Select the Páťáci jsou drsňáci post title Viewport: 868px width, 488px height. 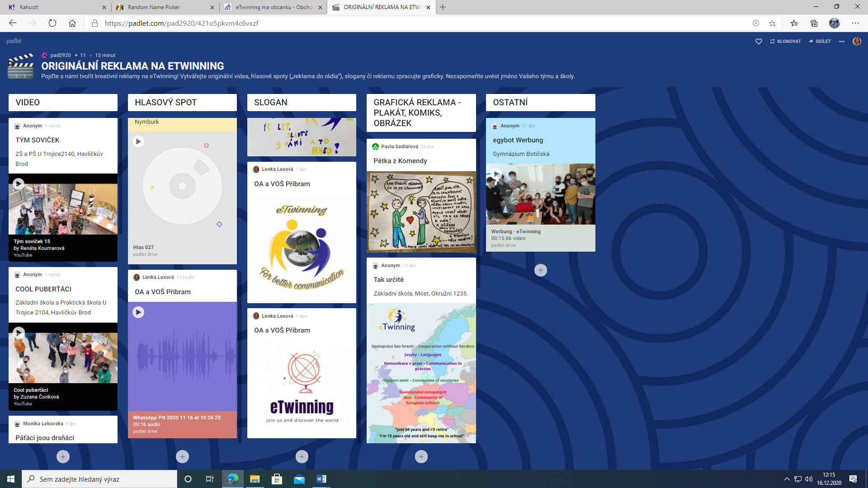pyautogui.click(x=45, y=438)
